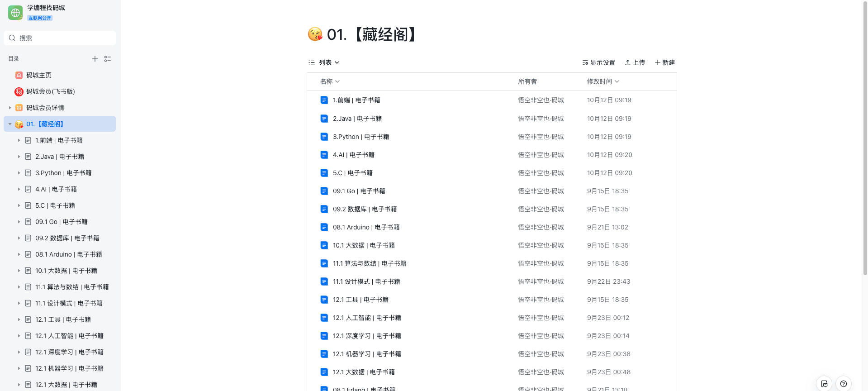This screenshot has height=391, width=868.
Task: Click the collapse tree list icon beside 目录
Action: (108, 59)
